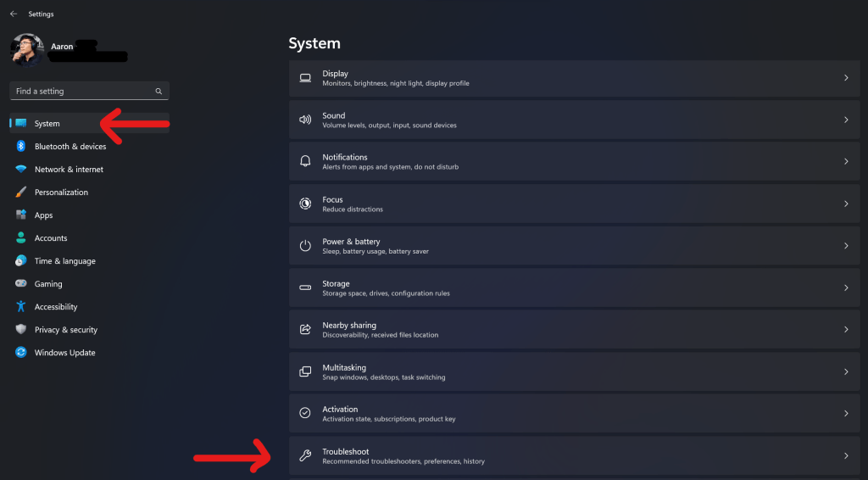Click the Windows Update sync icon

click(21, 353)
